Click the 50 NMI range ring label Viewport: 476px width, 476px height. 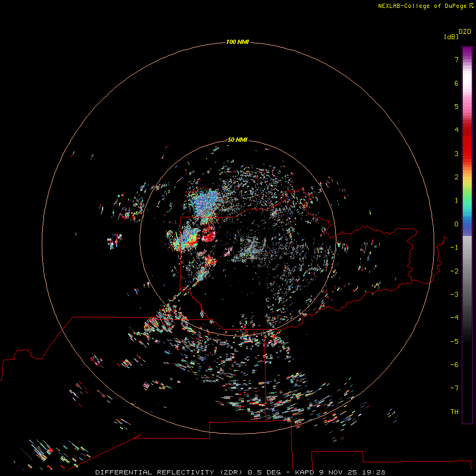coord(237,140)
